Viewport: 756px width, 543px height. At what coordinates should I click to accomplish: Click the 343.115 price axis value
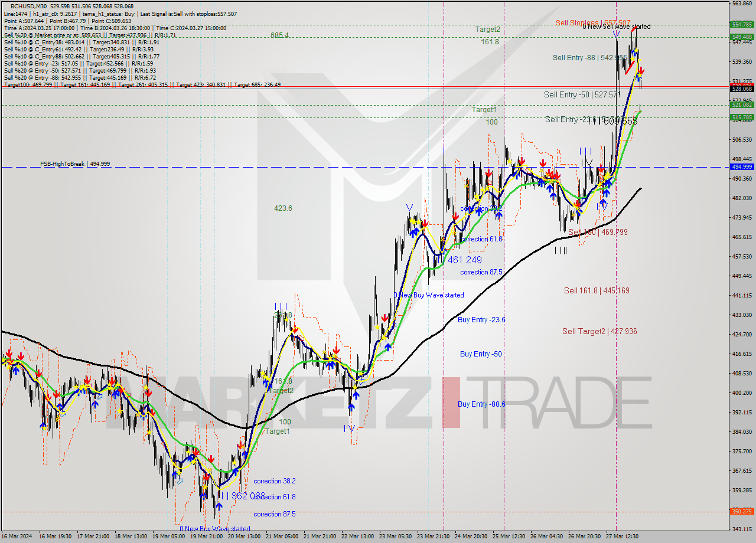pos(742,529)
